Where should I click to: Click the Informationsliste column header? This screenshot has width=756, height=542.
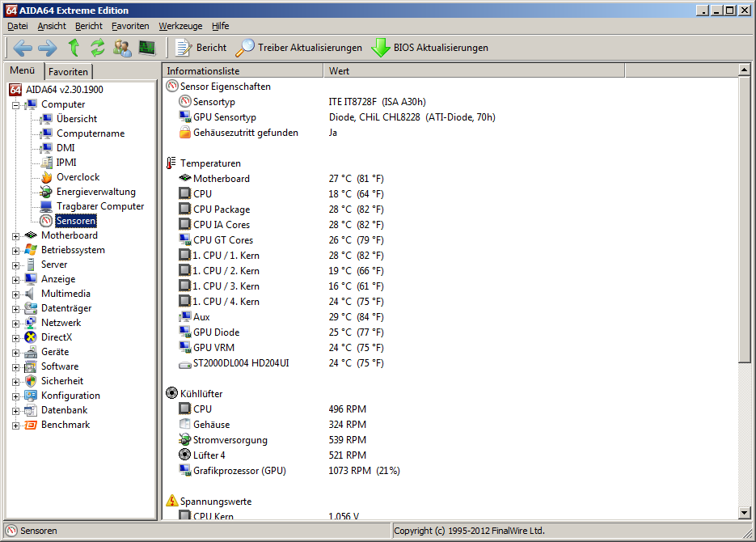tap(243, 71)
